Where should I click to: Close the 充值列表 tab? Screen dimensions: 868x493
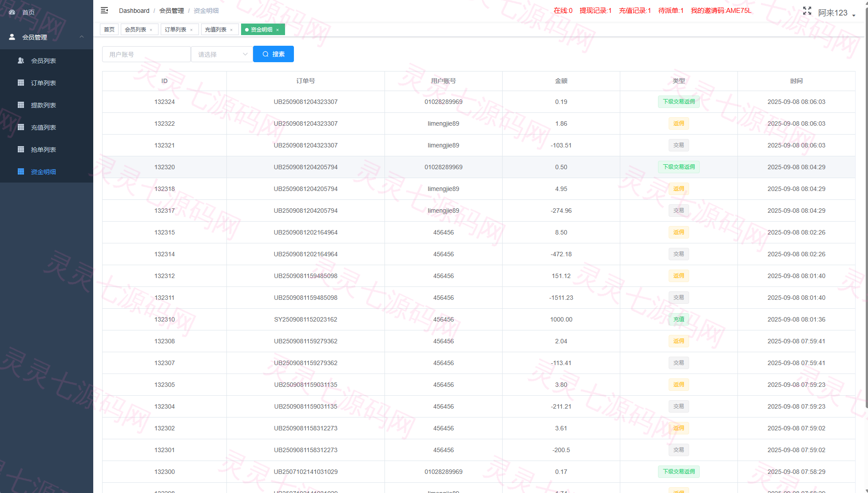(231, 30)
